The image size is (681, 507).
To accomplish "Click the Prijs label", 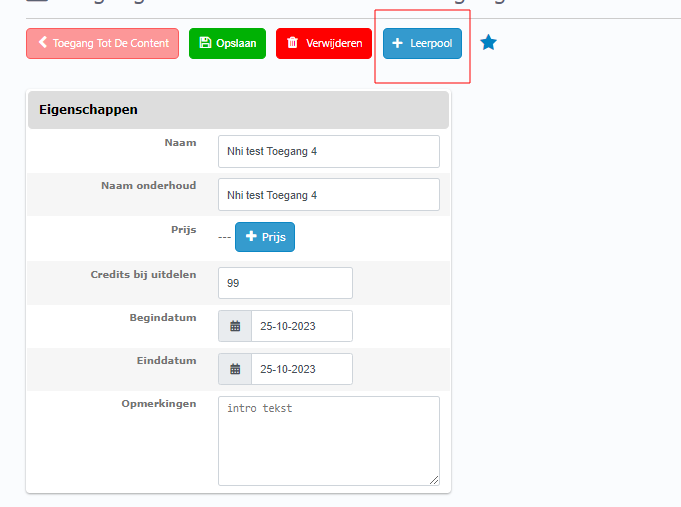I will pyautogui.click(x=183, y=230).
